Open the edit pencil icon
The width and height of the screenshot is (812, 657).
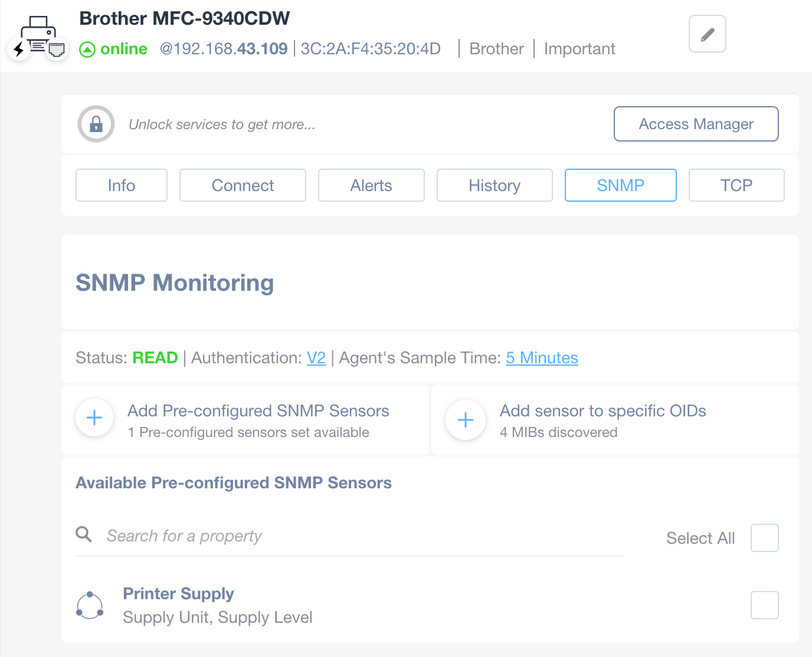pyautogui.click(x=706, y=34)
